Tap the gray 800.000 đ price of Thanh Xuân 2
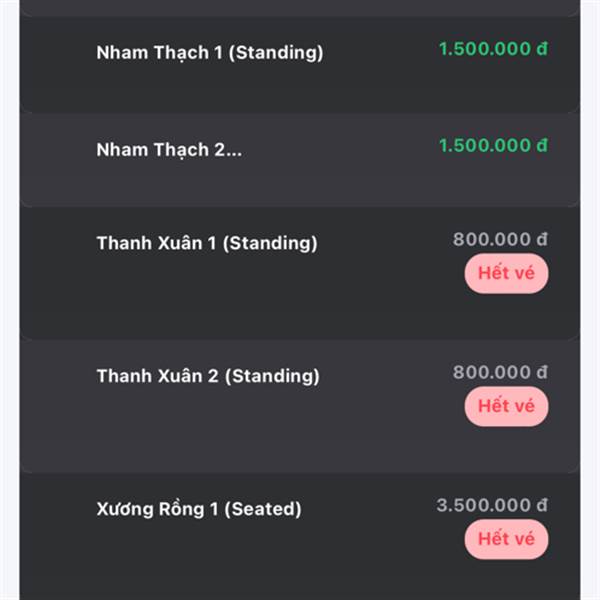600x600 pixels. 500,372
